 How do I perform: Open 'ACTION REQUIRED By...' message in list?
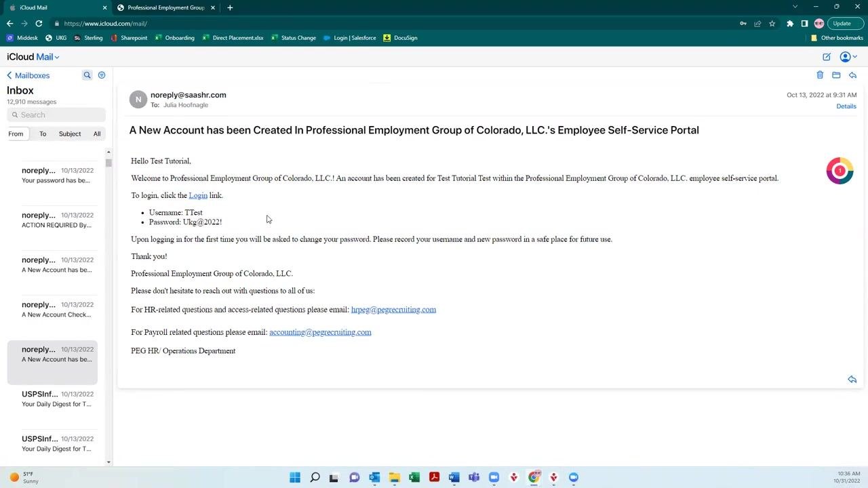53,220
